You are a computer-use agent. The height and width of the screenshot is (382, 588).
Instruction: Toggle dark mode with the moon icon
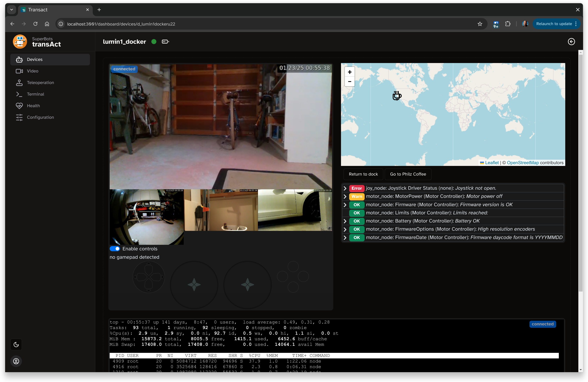point(16,344)
